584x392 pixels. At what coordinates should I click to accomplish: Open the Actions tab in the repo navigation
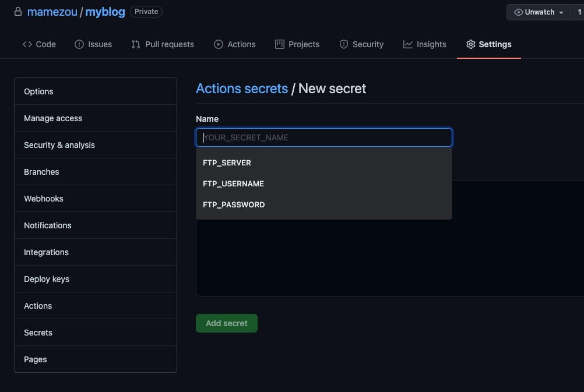pyautogui.click(x=235, y=44)
